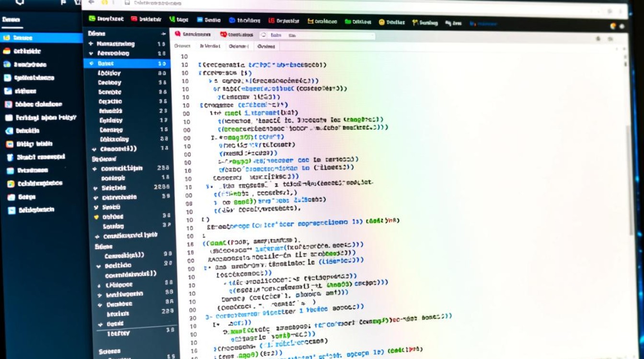The image size is (644, 359).
Task: Click the icon of the highlighted far-left sidebar item
Action: (x=7, y=38)
